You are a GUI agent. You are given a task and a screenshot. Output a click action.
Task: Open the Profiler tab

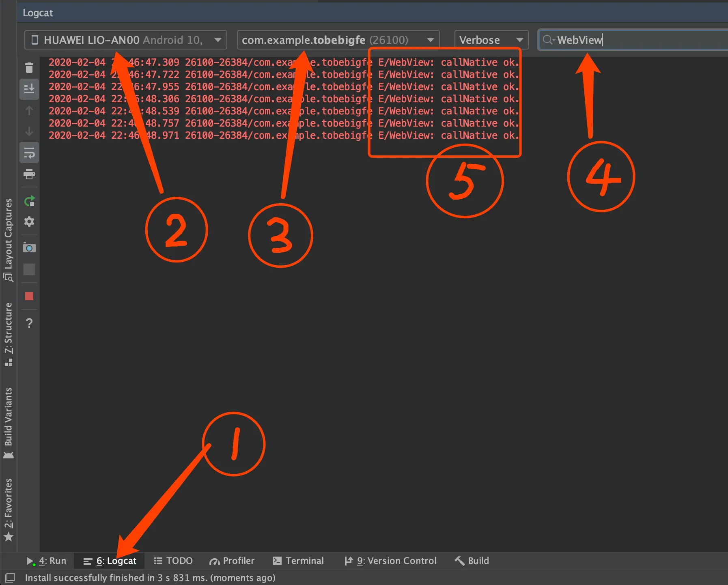(232, 561)
